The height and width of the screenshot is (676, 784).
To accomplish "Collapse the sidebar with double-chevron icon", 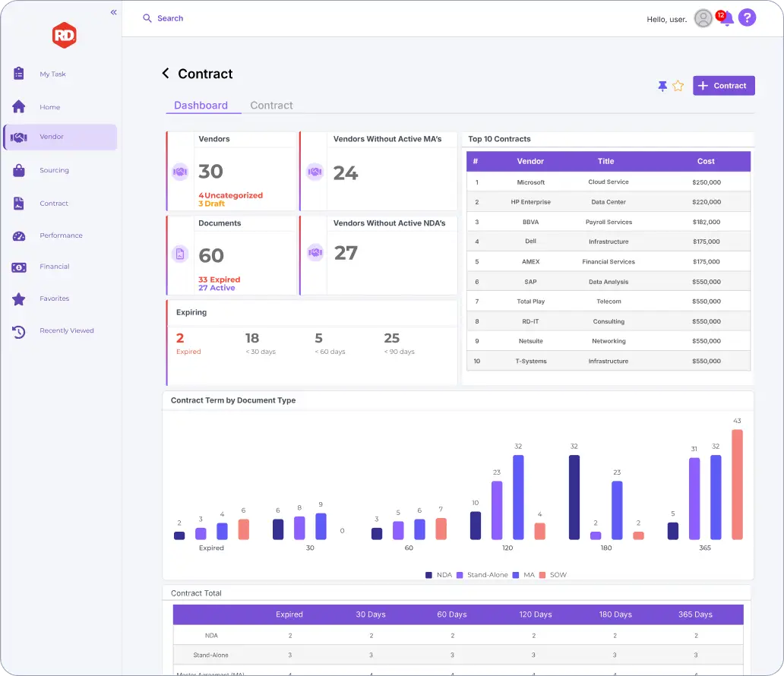I will (113, 12).
